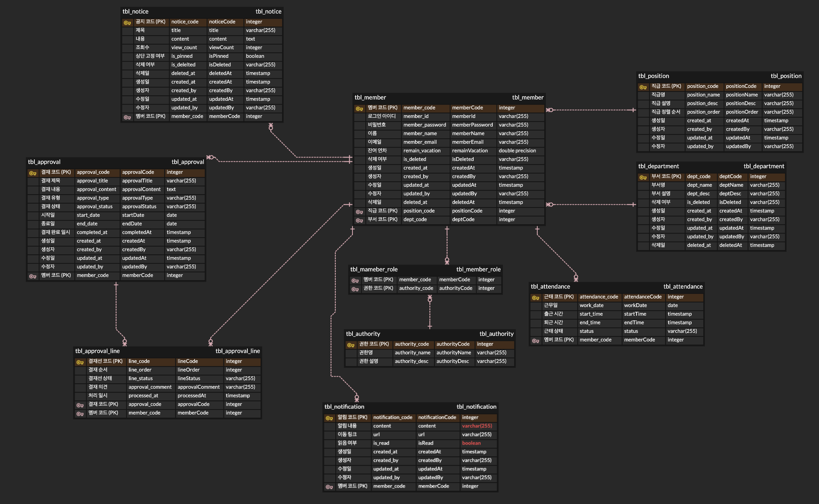Click primary key icon in tbl_department
Image resolution: width=819 pixels, height=504 pixels.
click(643, 177)
